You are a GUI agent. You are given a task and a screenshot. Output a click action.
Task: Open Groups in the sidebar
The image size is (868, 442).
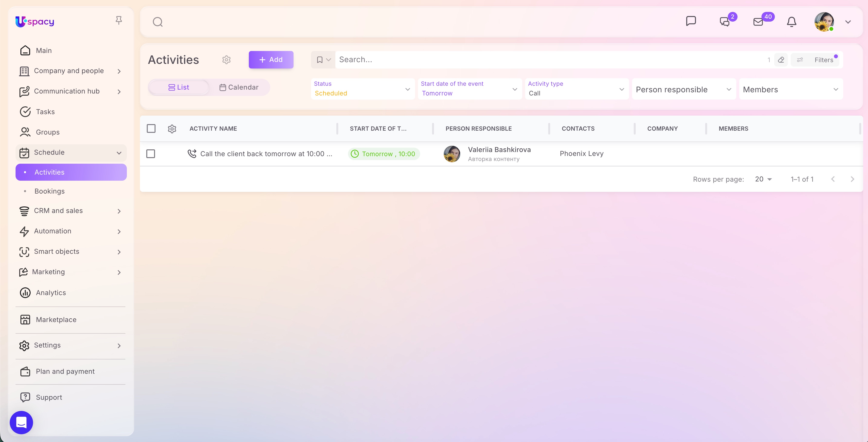click(x=71, y=132)
